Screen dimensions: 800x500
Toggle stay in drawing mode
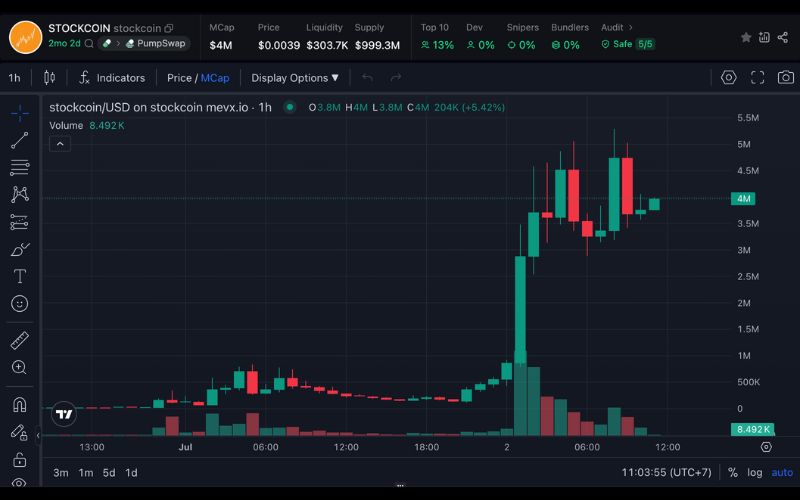(x=19, y=432)
